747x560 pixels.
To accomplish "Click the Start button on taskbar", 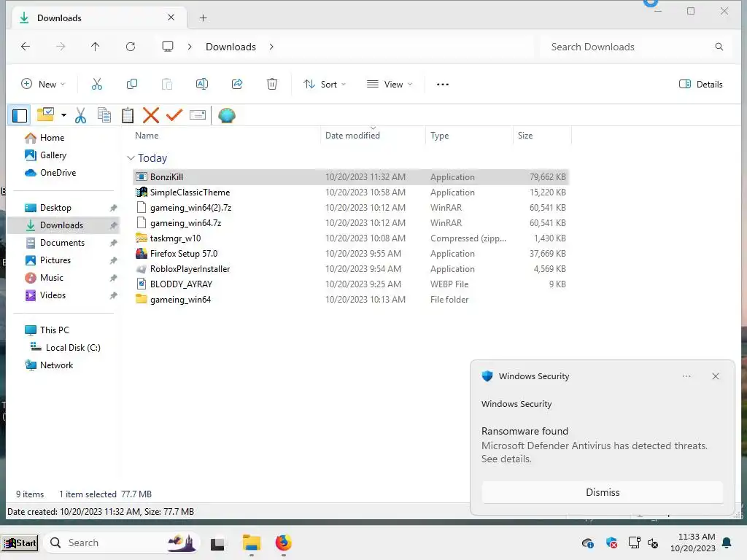I will (20, 542).
